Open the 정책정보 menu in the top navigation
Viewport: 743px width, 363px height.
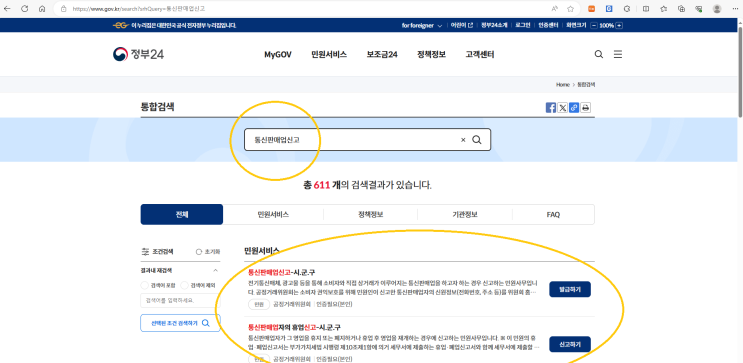coord(431,54)
